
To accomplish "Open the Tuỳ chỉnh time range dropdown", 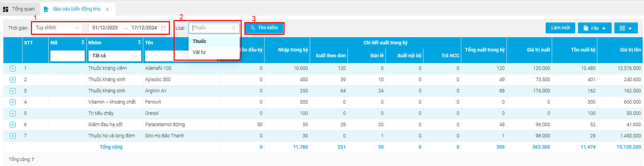I will pos(57,28).
